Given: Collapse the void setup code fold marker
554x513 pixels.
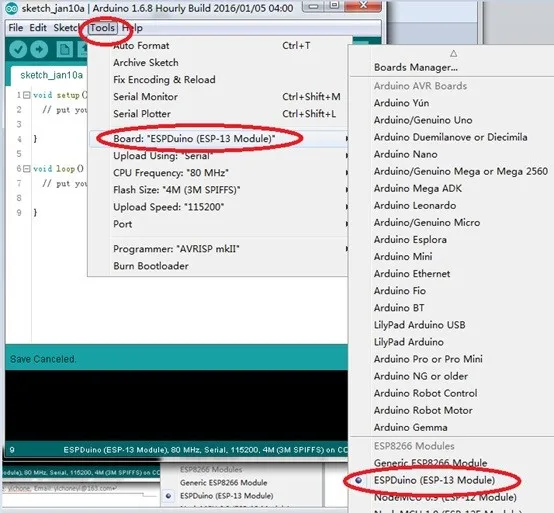Looking at the screenshot, I should [26, 95].
